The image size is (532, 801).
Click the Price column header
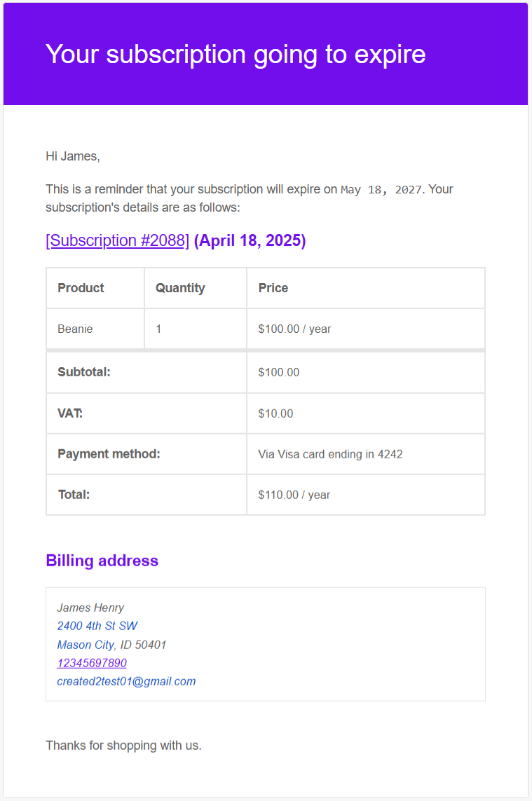pyautogui.click(x=273, y=288)
